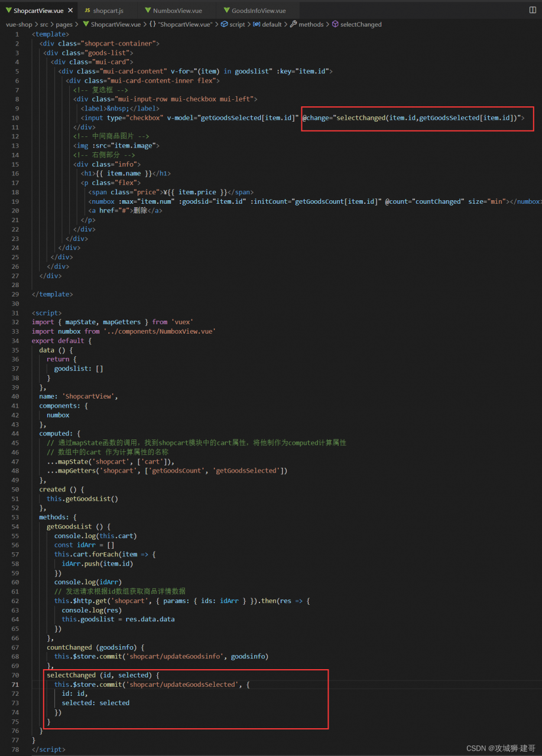Click the 发送请求 comment on line 61

pos(120,591)
